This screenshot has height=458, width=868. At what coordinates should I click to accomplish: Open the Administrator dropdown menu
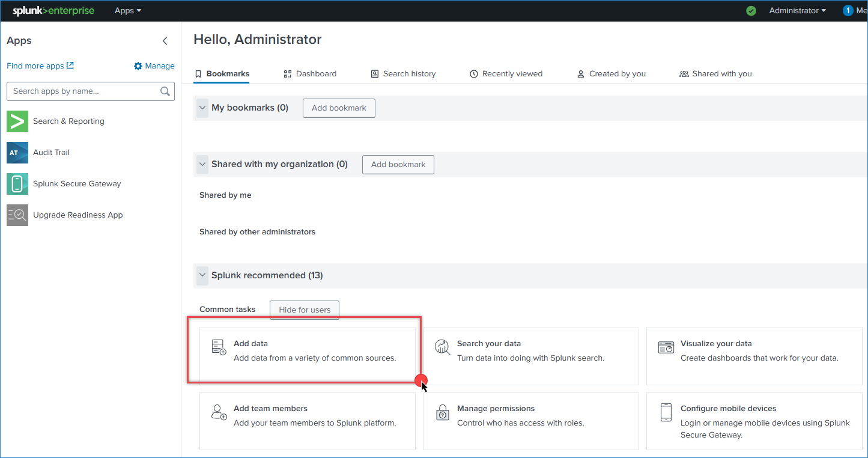click(797, 11)
